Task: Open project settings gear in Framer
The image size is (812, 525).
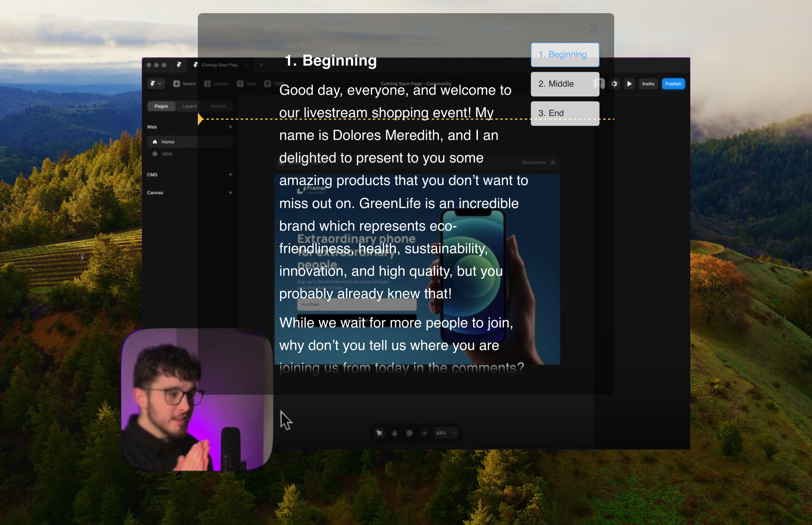Action: 614,84
